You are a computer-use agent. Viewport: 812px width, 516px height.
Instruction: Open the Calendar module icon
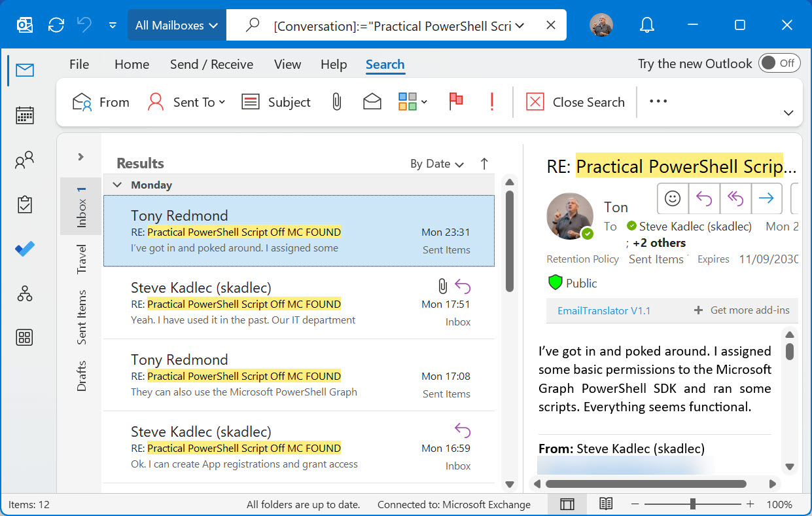(25, 115)
